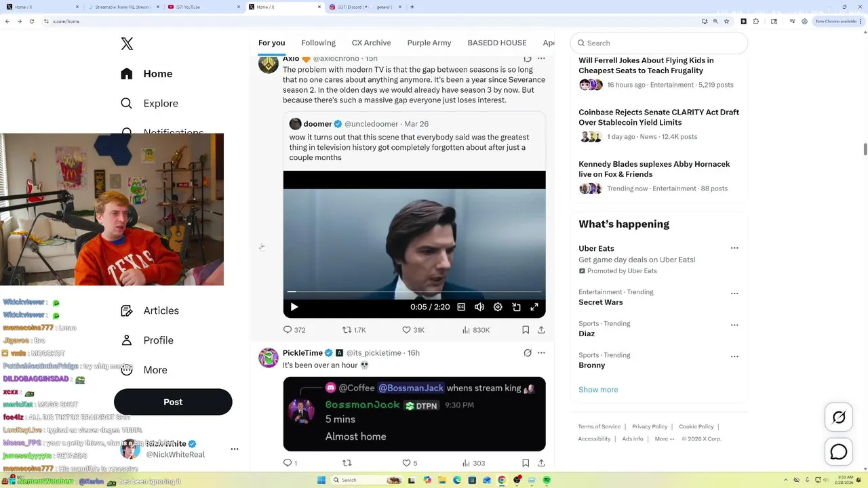The height and width of the screenshot is (488, 868).
Task: Open quoted doomer post handle @uncledoomer
Action: 370,124
